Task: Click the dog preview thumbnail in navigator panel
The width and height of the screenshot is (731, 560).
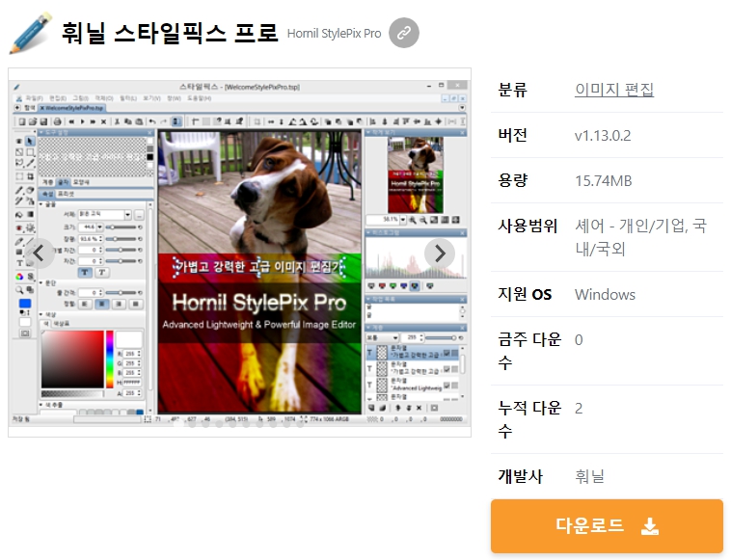Action: pyautogui.click(x=416, y=174)
